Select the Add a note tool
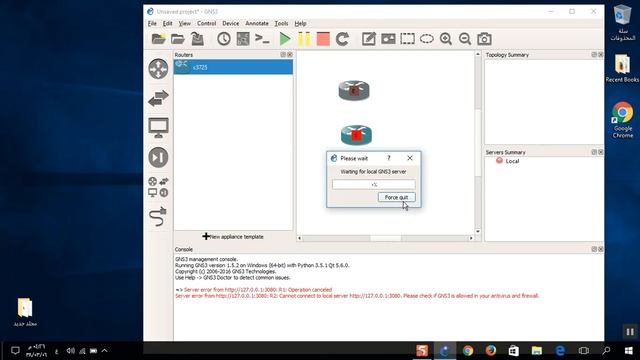Image resolution: width=640 pixels, height=360 pixels. pos(369,39)
